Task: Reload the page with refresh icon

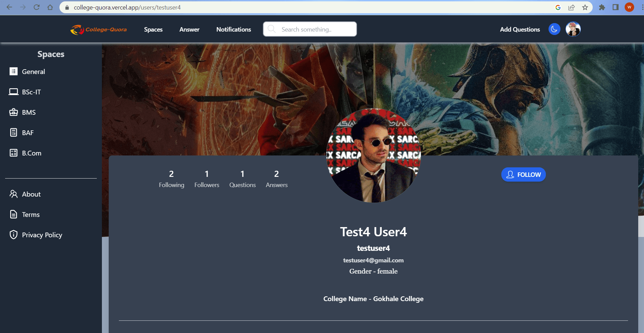Action: (x=36, y=7)
